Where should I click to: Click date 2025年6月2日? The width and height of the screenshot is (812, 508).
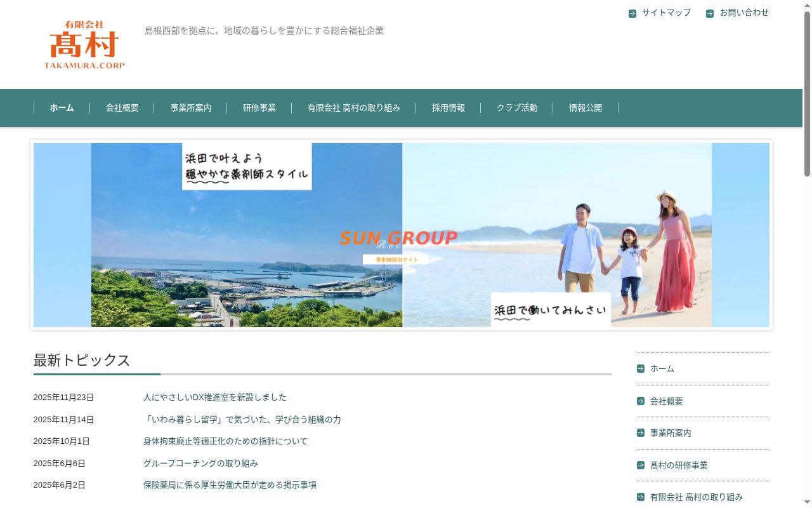[x=59, y=485]
